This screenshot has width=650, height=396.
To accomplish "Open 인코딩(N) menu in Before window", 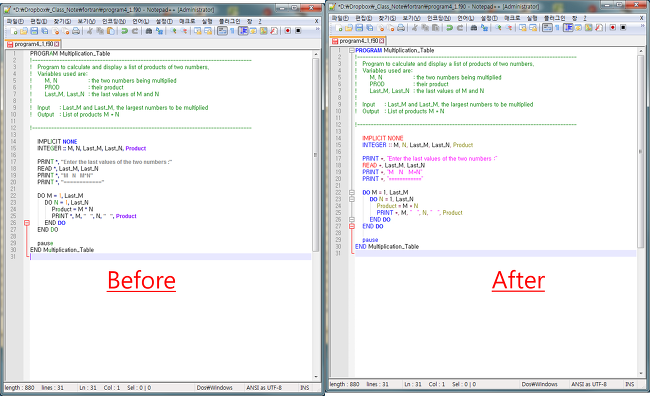I will click(114, 21).
